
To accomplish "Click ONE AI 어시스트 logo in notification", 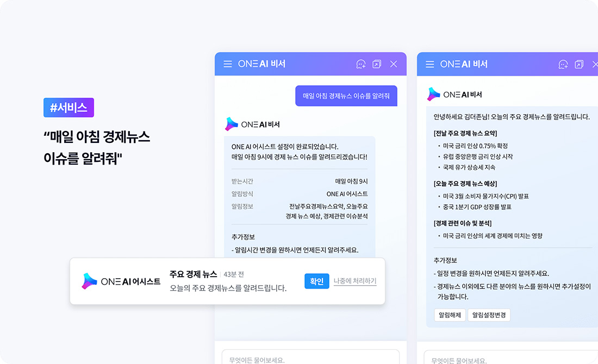I will tap(121, 281).
